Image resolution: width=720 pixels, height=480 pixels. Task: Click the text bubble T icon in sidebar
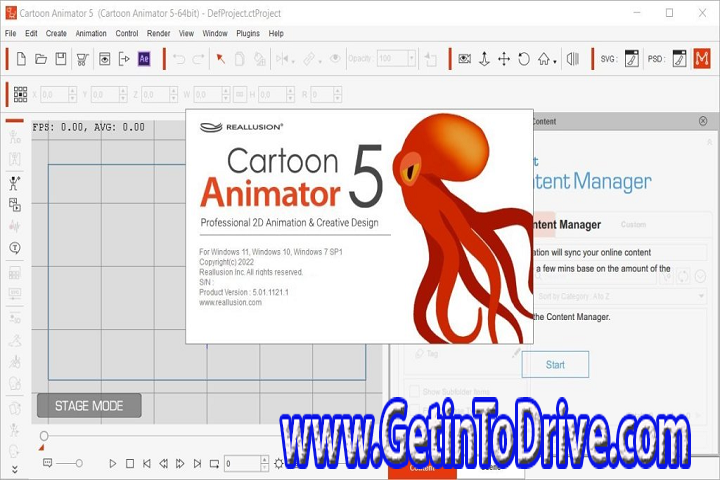(x=15, y=248)
